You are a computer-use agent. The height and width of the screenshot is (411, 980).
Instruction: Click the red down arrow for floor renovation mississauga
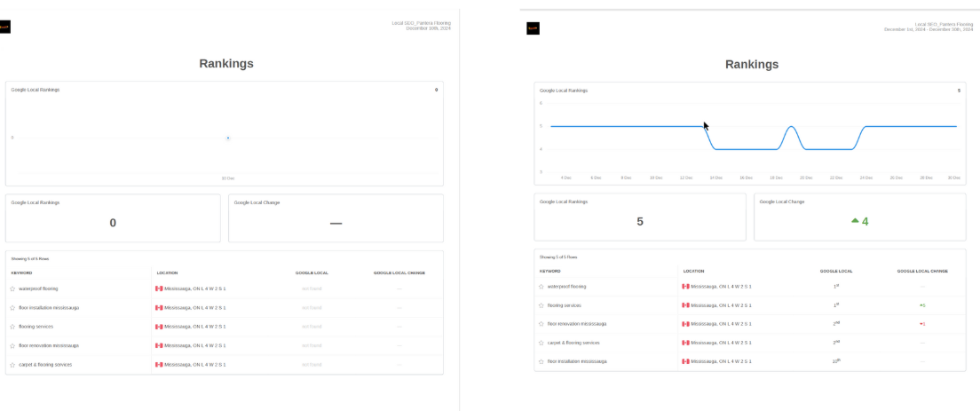(x=921, y=324)
